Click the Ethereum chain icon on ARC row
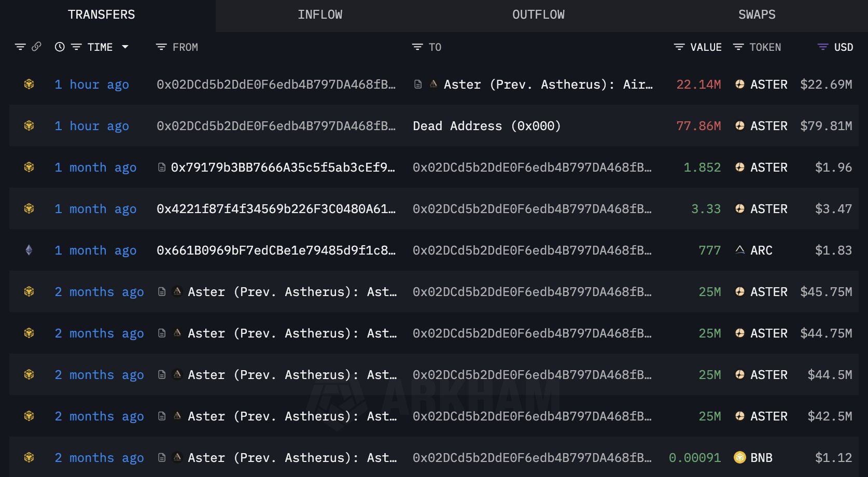The height and width of the screenshot is (477, 868). [x=29, y=250]
